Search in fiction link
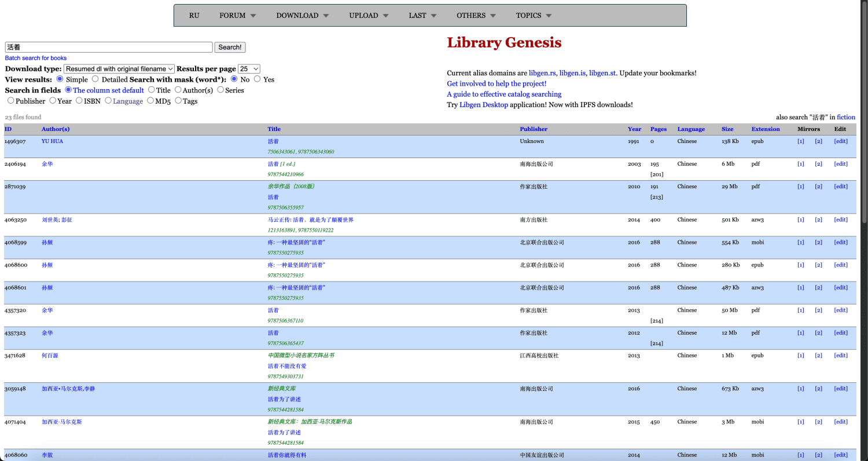Image resolution: width=868 pixels, height=461 pixels. (845, 117)
